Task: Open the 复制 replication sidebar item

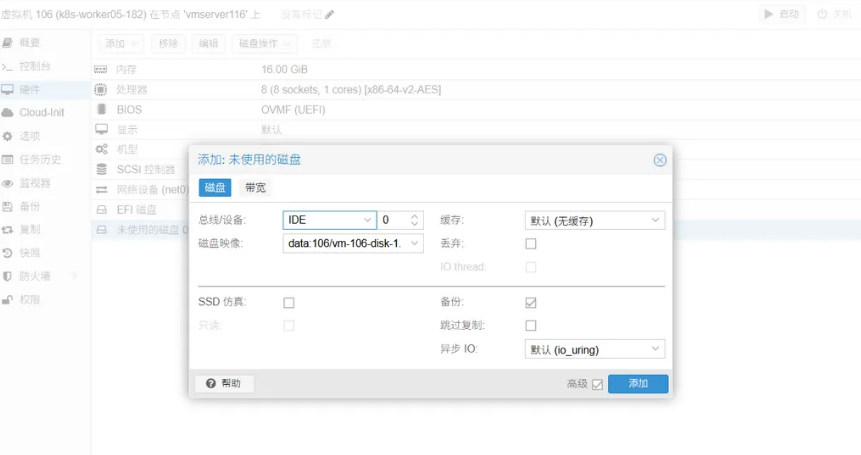Action: tap(29, 229)
